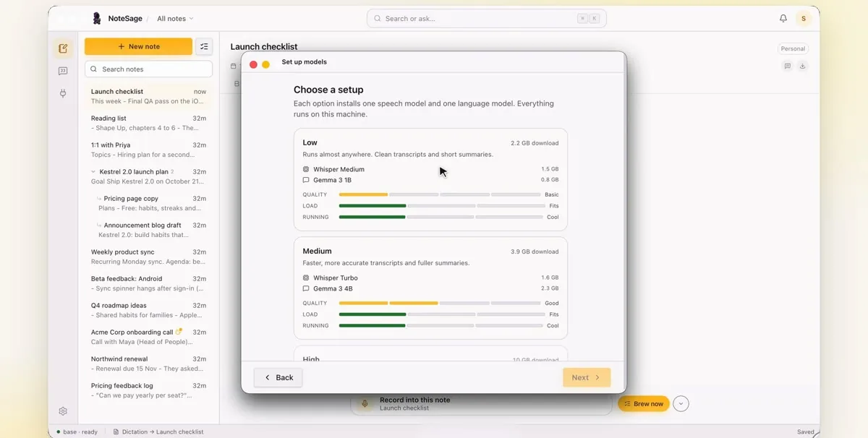Click the green base ready status dot

coord(59,431)
